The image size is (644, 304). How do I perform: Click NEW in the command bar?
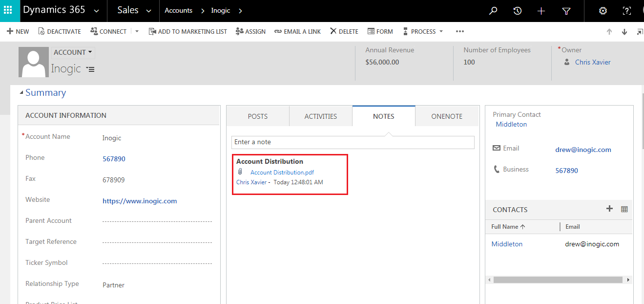(x=18, y=31)
